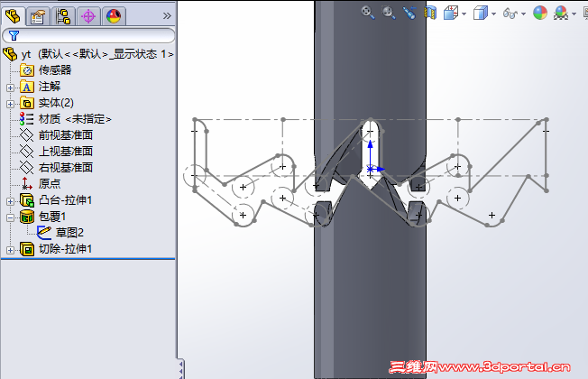Click the Previous View icon
The height and width of the screenshot is (379, 588).
click(x=409, y=13)
